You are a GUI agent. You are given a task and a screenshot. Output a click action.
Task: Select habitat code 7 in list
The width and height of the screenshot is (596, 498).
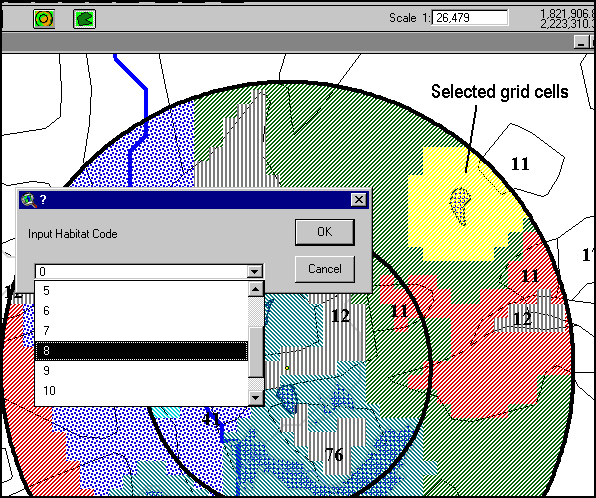click(141, 331)
